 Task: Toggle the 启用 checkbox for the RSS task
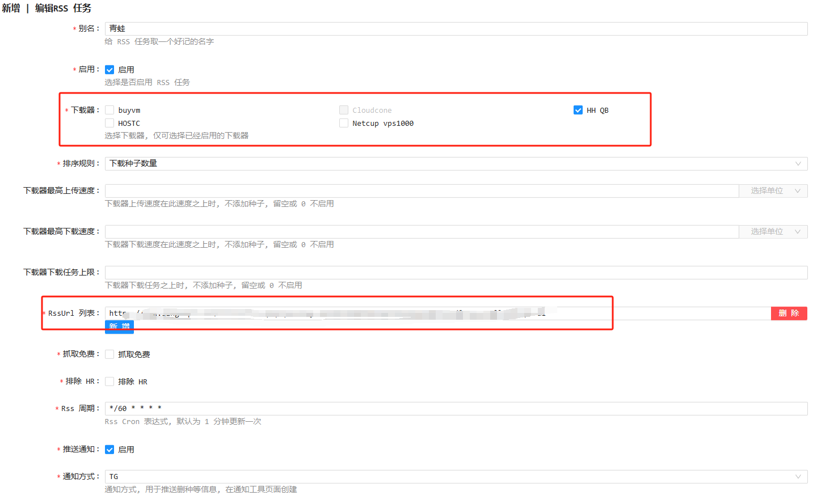[109, 70]
